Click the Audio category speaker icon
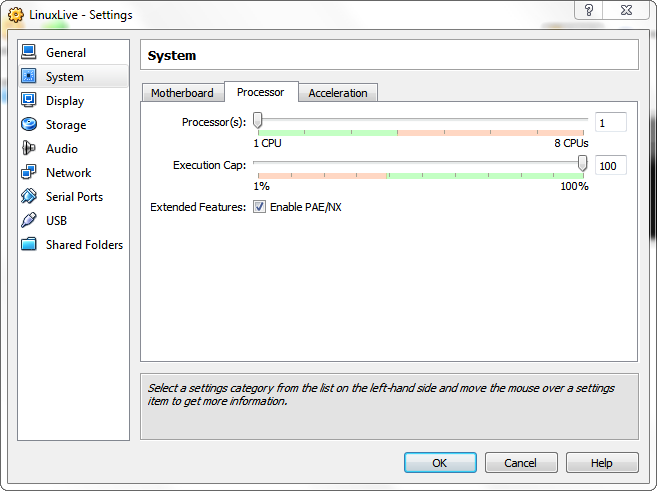 pyautogui.click(x=29, y=148)
